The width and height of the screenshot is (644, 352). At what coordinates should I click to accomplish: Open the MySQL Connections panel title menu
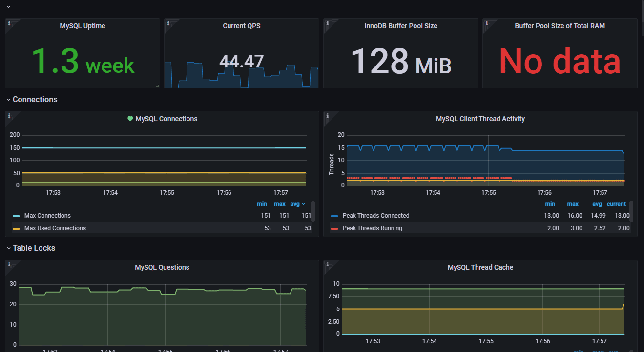166,119
